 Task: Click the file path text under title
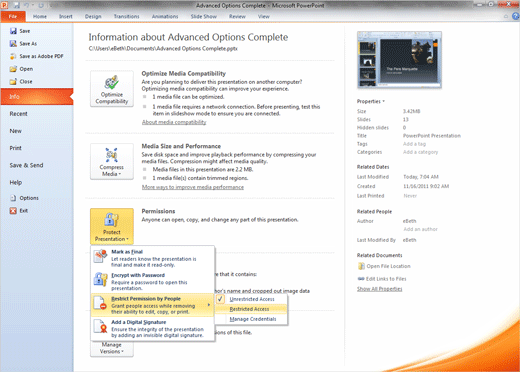[x=163, y=49]
